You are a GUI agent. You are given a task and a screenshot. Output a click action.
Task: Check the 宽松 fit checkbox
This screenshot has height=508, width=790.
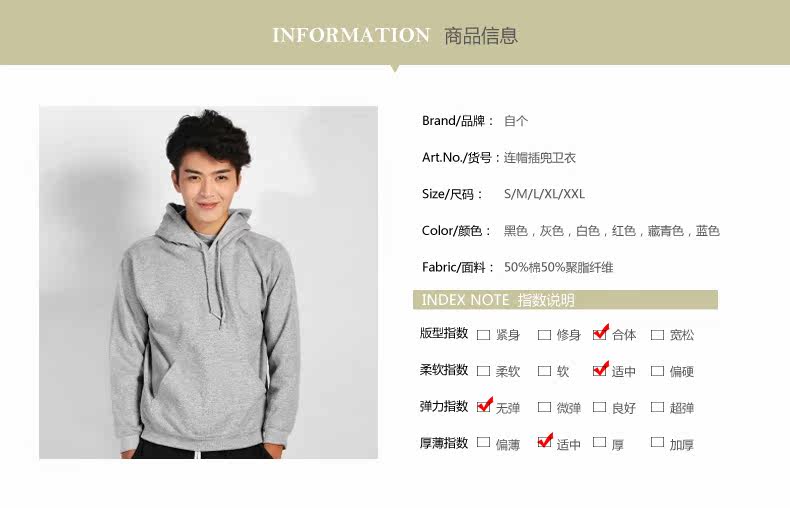(x=657, y=335)
